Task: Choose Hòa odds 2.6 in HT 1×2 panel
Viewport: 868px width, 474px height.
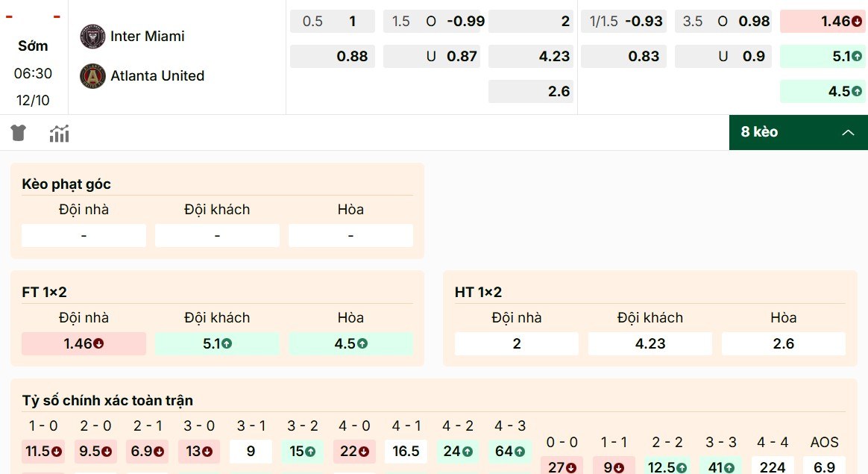Action: click(x=784, y=344)
